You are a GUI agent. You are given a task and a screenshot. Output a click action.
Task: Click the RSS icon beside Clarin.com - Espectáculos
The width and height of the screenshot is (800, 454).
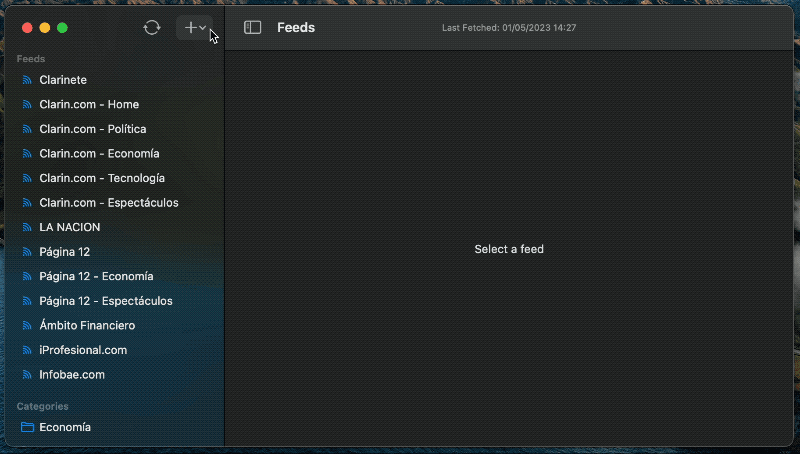tap(27, 203)
